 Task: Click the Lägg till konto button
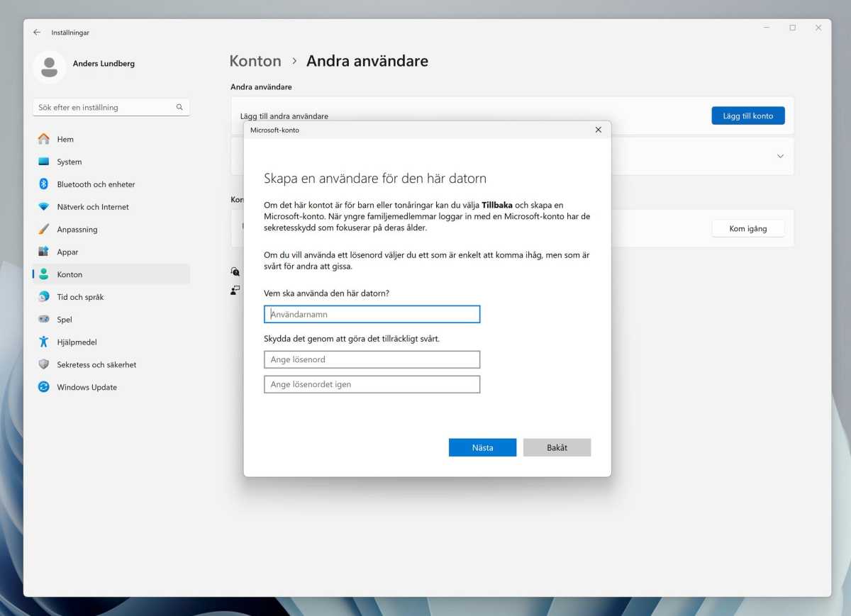point(747,116)
